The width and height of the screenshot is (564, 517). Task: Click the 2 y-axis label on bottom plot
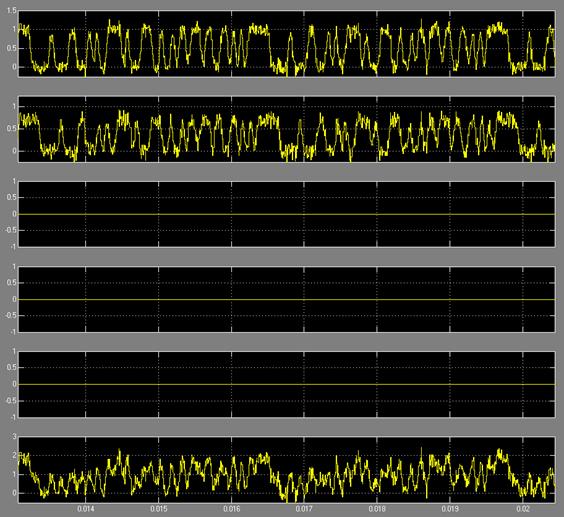click(x=14, y=455)
